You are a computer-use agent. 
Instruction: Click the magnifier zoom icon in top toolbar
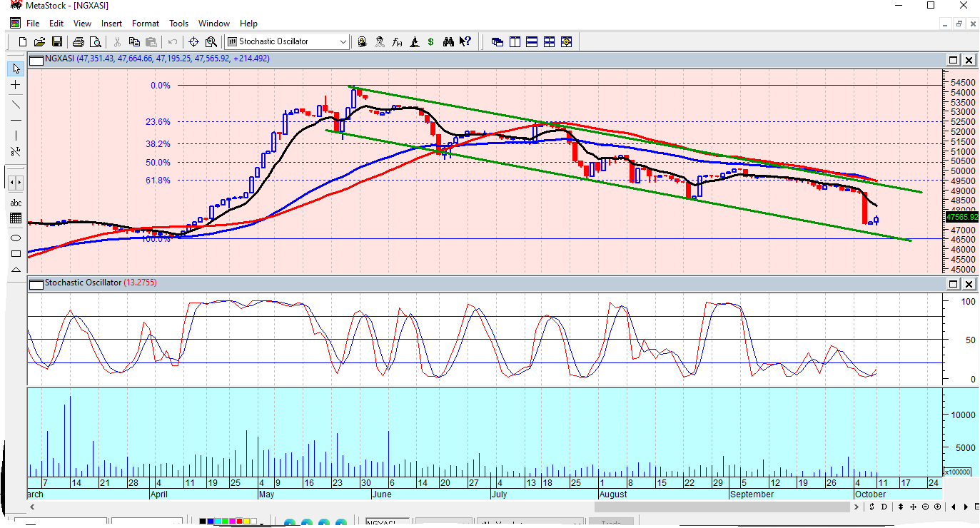click(211, 42)
